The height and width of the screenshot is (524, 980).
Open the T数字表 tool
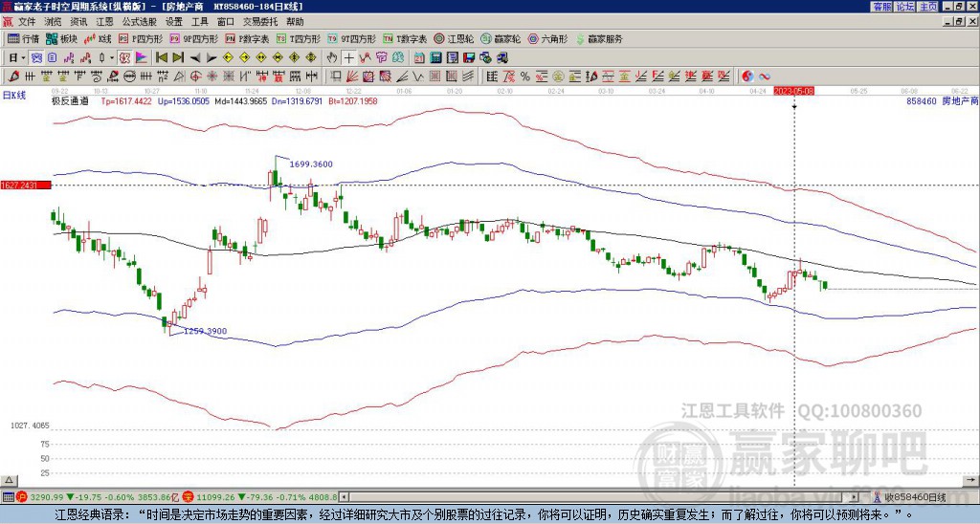(405, 38)
